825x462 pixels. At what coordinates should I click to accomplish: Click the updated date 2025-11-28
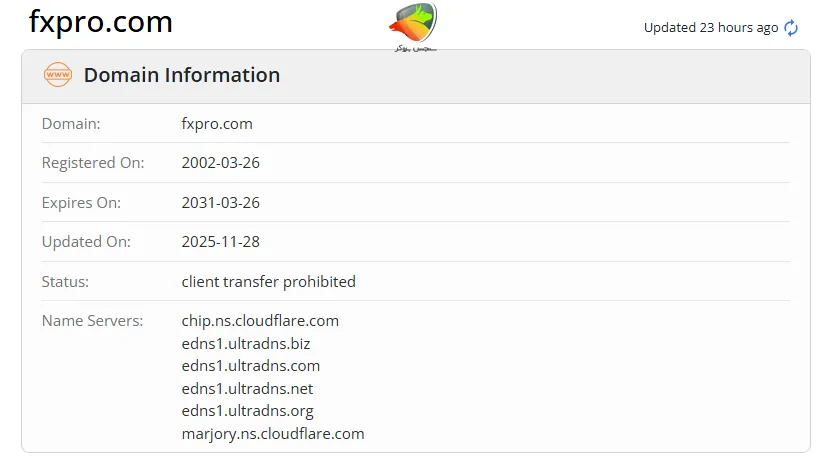220,242
